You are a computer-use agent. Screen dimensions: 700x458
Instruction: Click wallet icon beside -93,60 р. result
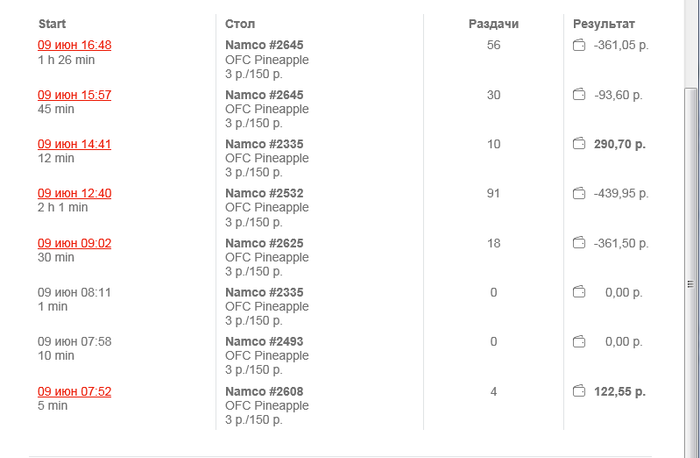click(578, 94)
